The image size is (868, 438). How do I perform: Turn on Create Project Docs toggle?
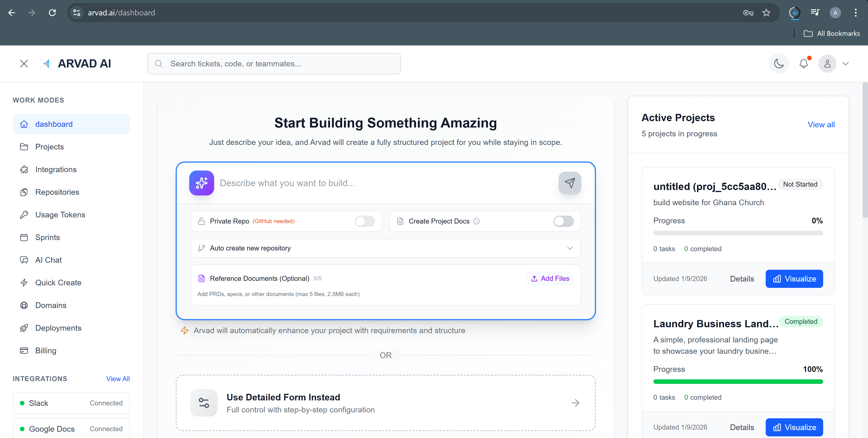point(563,221)
